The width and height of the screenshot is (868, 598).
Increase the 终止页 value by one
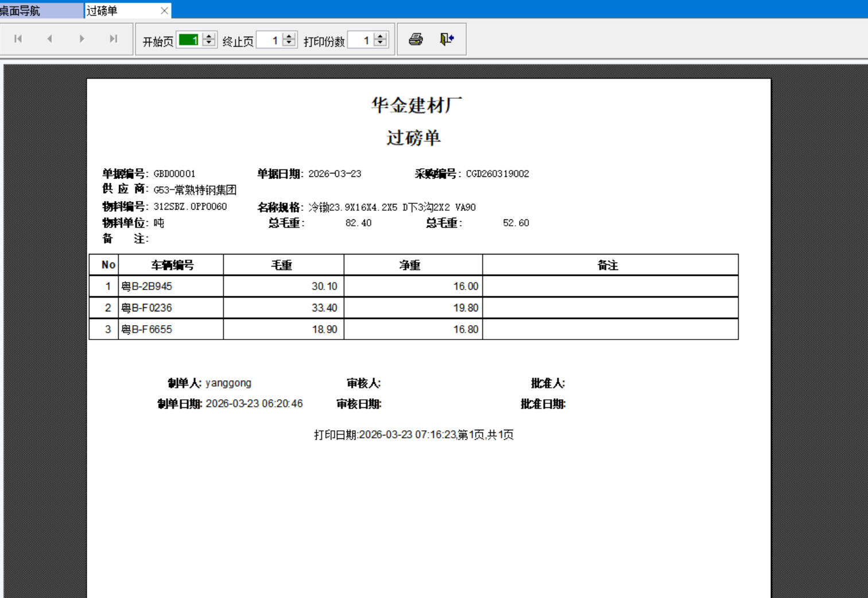coord(289,36)
